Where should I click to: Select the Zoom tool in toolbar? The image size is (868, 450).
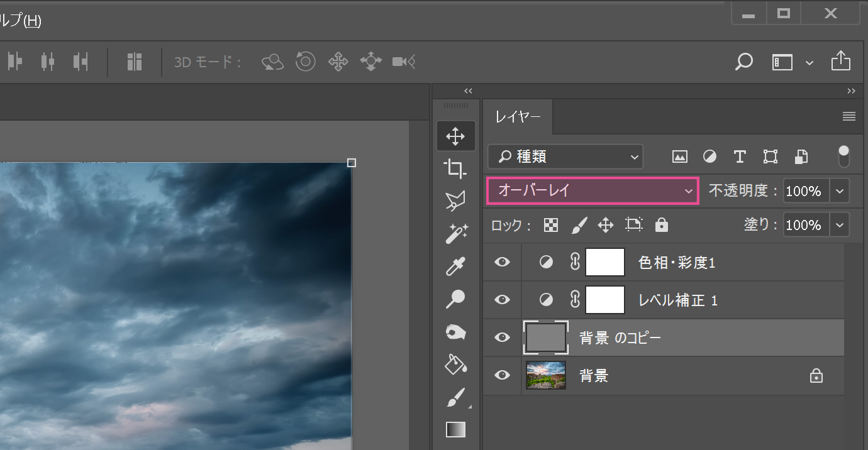click(x=455, y=300)
